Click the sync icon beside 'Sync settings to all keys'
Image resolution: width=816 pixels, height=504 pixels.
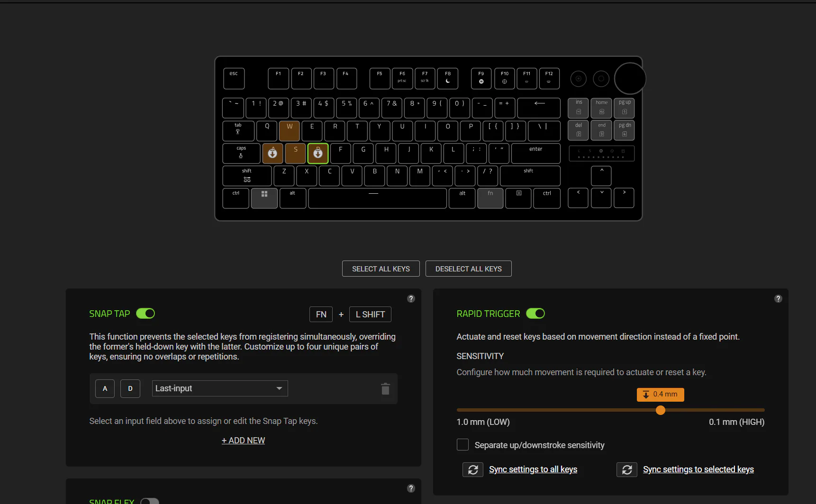click(x=473, y=469)
